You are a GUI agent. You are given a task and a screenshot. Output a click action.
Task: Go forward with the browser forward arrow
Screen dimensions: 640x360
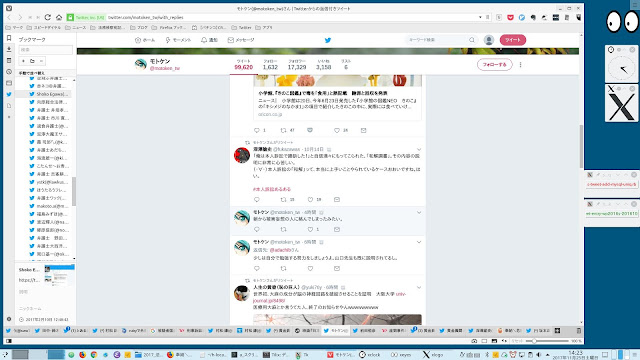tap(20, 18)
